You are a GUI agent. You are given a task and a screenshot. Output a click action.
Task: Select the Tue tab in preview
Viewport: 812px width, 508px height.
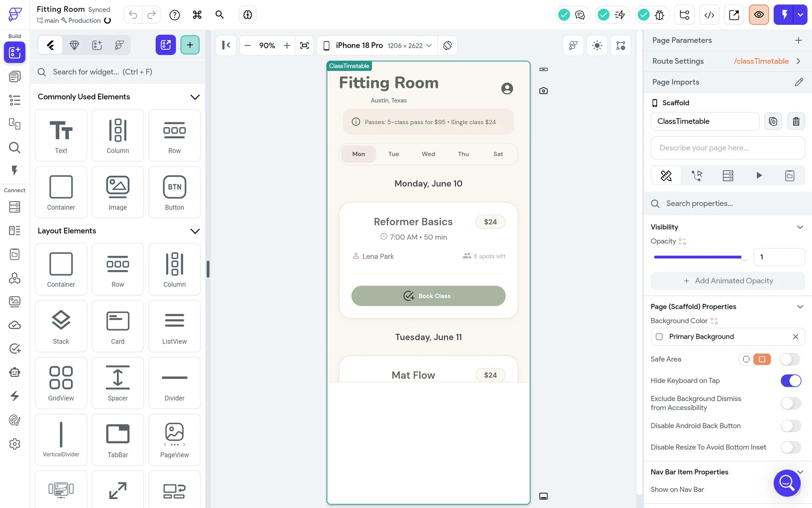click(x=393, y=154)
